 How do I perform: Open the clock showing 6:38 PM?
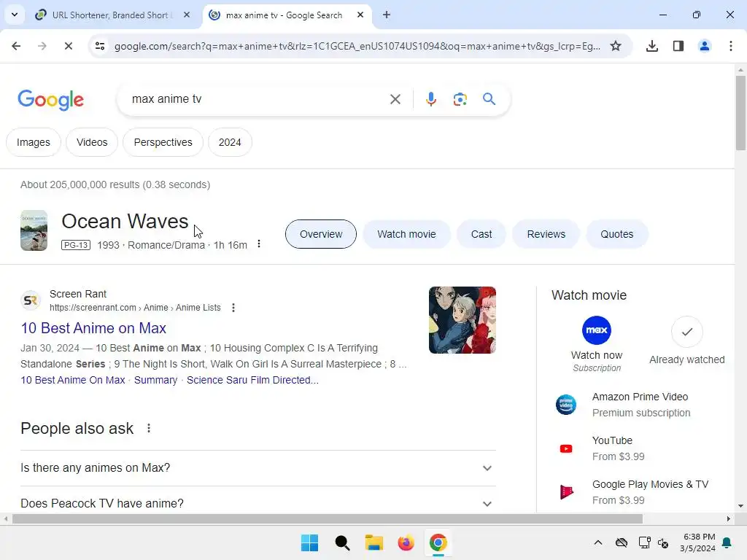coord(699,542)
